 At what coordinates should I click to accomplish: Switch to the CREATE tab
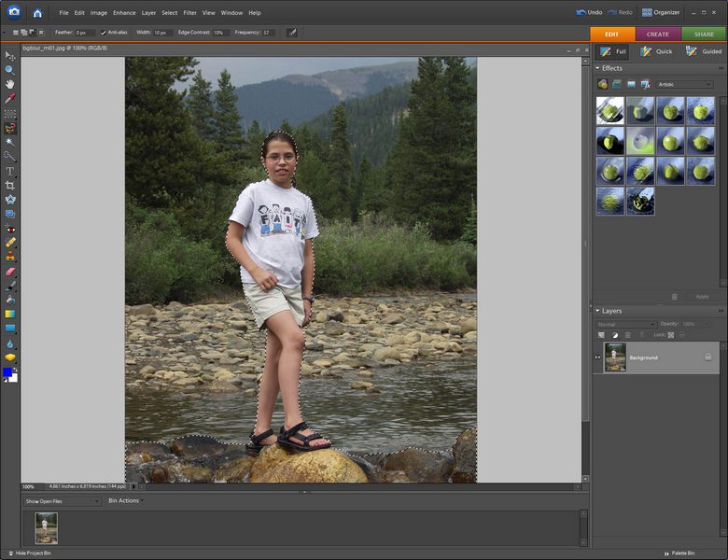[x=658, y=34]
